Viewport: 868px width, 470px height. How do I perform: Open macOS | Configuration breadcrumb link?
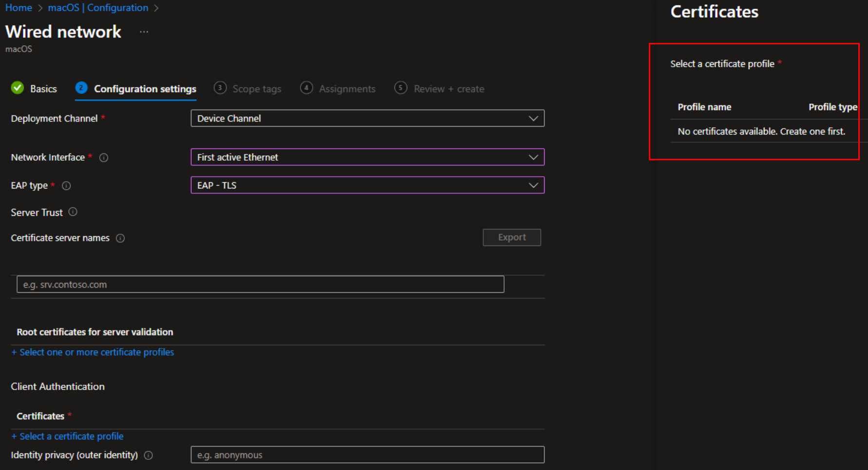[98, 7]
